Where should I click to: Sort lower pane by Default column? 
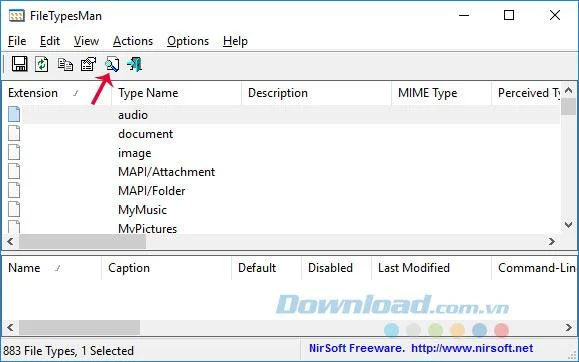(x=267, y=268)
